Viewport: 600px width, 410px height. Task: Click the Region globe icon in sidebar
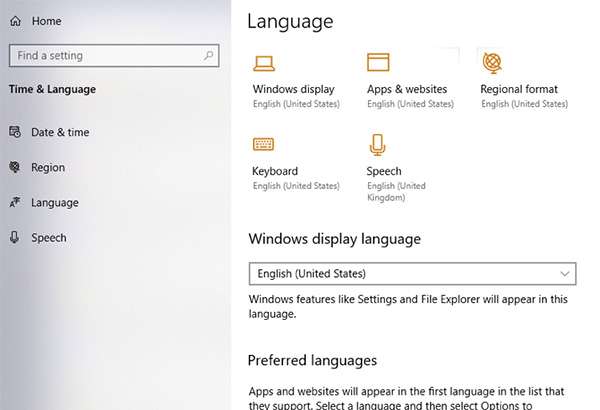coord(15,167)
